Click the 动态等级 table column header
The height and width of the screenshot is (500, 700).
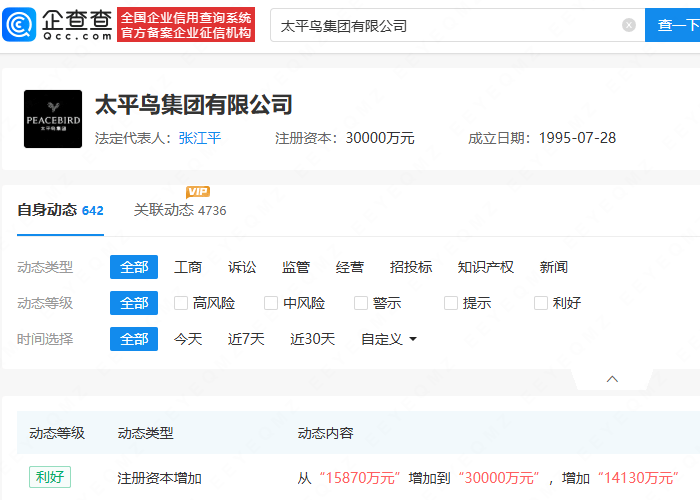57,433
